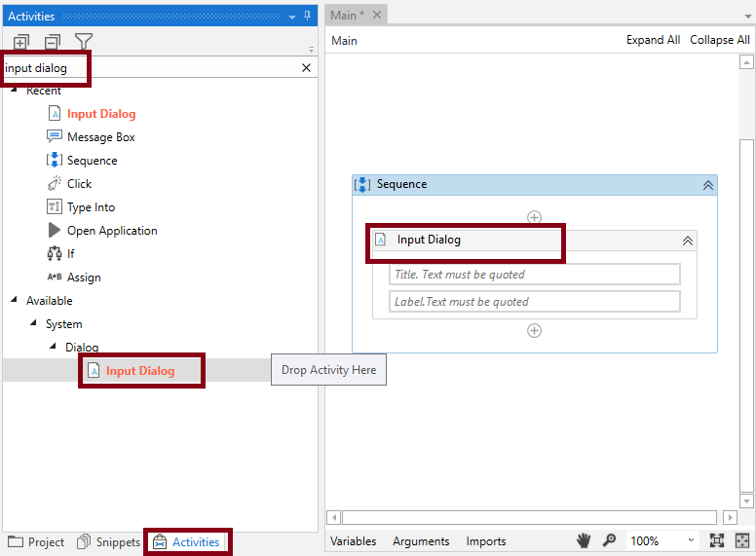756x556 pixels.
Task: Click the Message Box speech bubble icon
Action: 54,136
